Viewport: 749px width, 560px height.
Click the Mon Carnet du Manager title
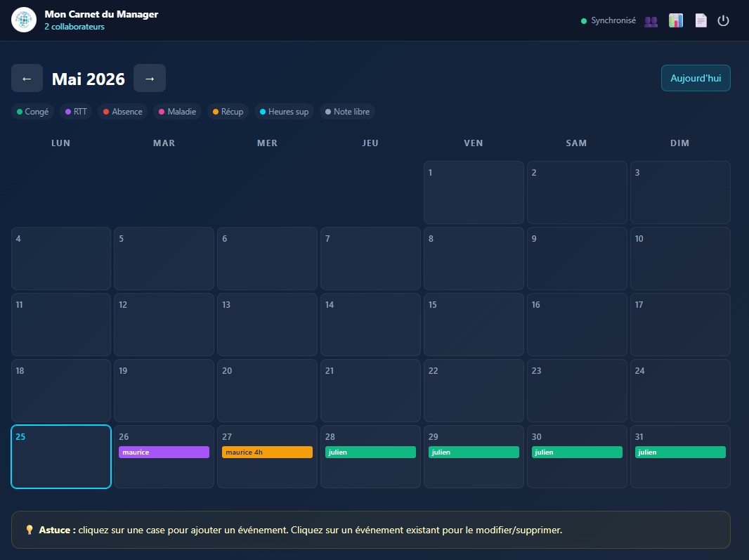[x=101, y=14]
